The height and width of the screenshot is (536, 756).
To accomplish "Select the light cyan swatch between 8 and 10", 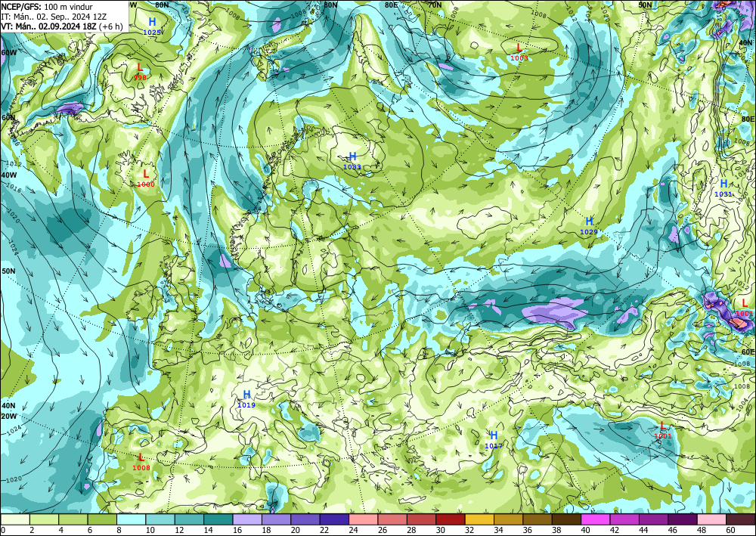I will coord(131,519).
